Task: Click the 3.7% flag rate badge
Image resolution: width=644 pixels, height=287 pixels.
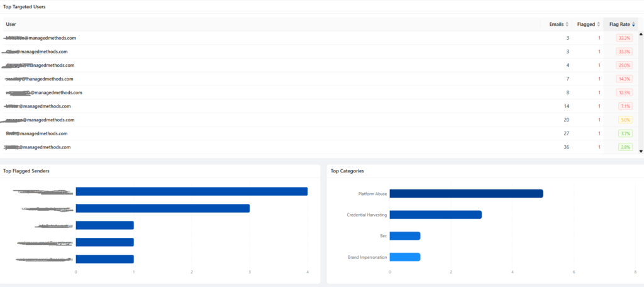Action: click(626, 133)
